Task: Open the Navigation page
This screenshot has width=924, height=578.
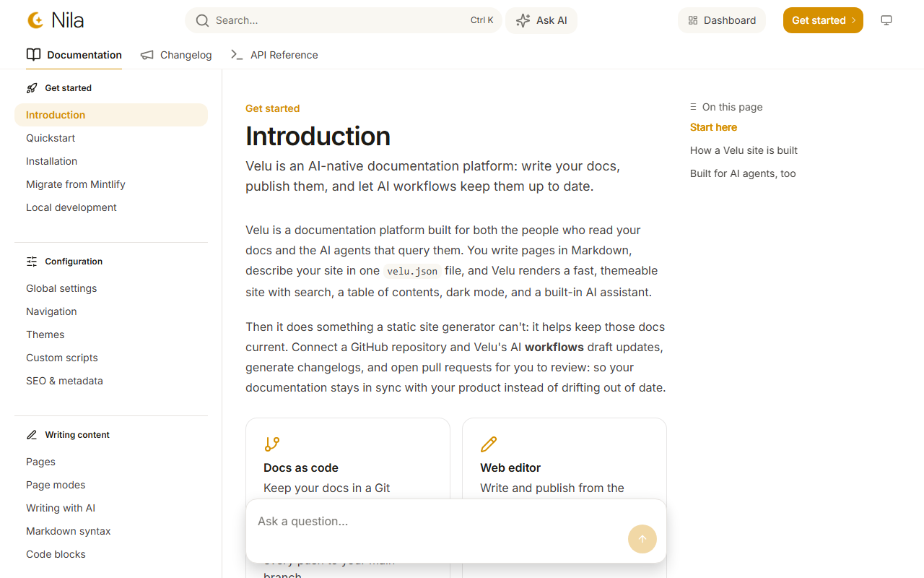Action: (51, 311)
